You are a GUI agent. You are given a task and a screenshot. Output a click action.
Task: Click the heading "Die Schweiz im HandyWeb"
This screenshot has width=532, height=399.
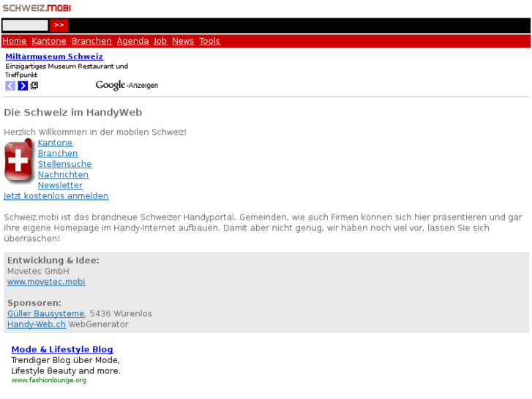point(72,113)
